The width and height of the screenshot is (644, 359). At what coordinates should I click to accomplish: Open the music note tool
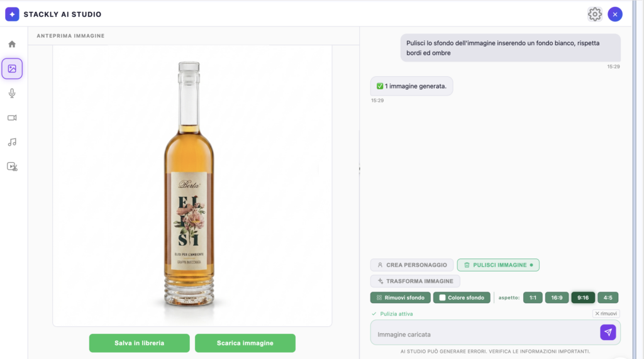pyautogui.click(x=12, y=142)
